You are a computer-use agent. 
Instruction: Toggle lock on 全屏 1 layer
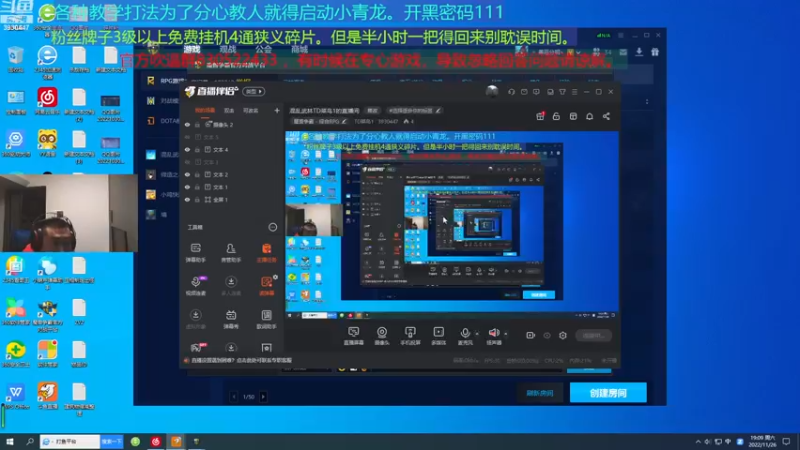click(x=197, y=199)
